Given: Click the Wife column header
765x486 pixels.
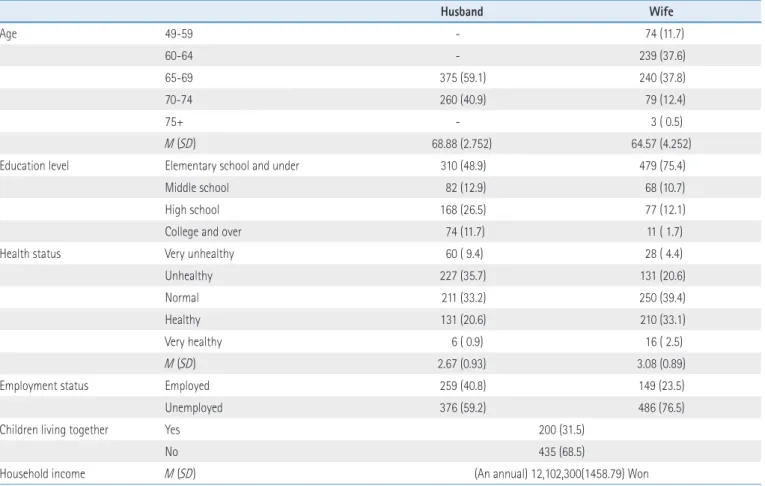Looking at the screenshot, I should pos(661,12).
